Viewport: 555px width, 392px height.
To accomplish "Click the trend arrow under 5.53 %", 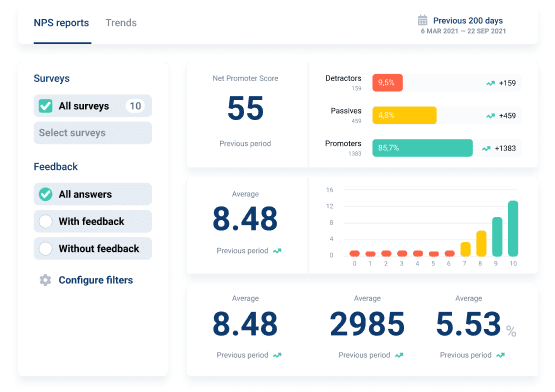I will (500, 355).
